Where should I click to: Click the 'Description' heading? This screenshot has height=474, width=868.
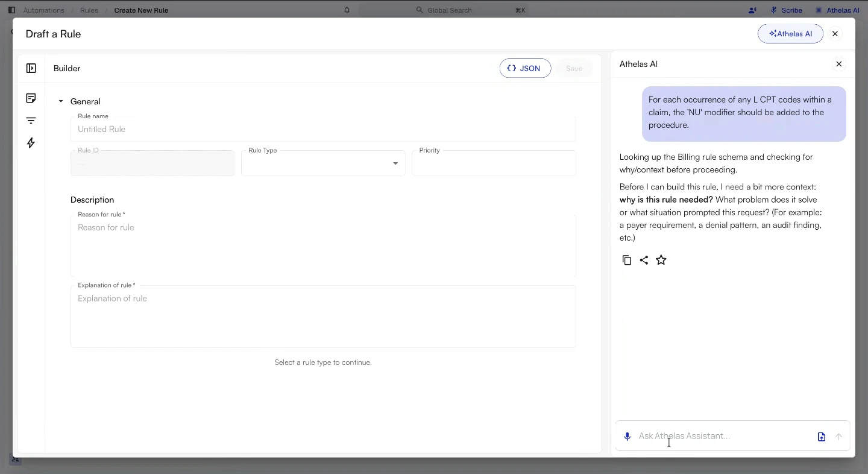(92, 200)
